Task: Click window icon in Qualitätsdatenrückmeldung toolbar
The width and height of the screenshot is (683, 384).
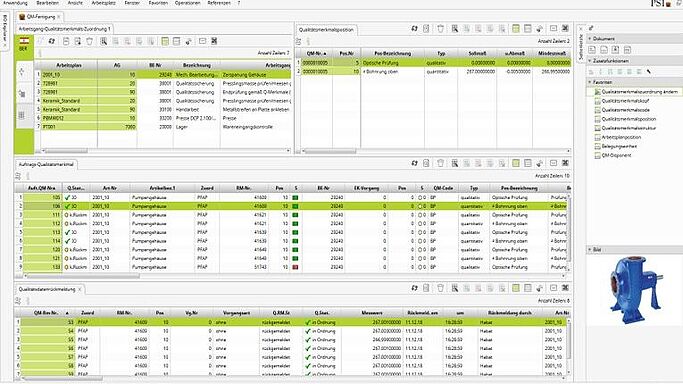Action: click(x=553, y=288)
